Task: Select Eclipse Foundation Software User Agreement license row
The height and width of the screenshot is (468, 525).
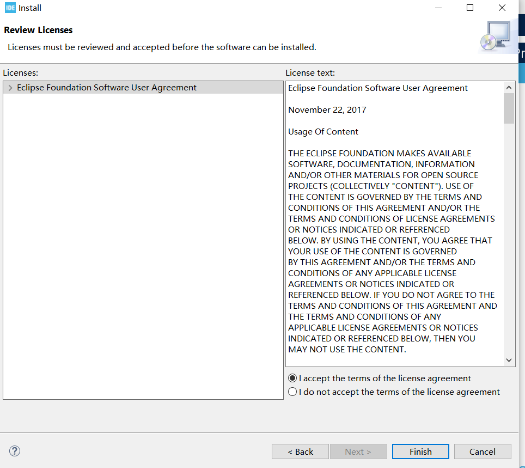Action: tap(143, 87)
